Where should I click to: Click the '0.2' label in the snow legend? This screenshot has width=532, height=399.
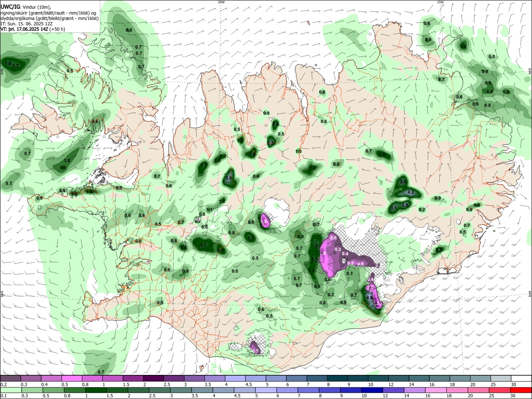3,384
